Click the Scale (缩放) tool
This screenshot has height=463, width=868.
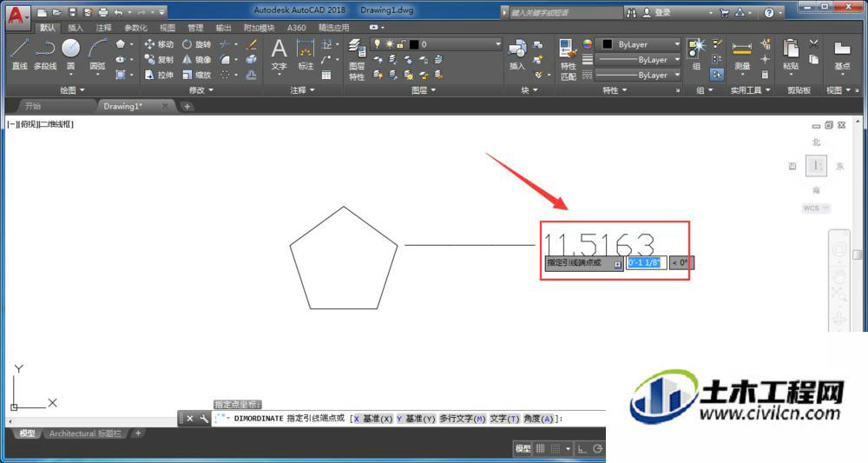click(x=196, y=74)
